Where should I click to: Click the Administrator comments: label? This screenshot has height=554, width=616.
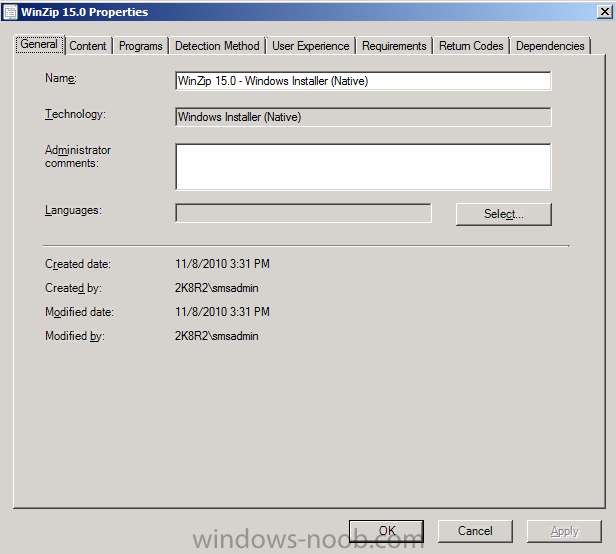pos(78,156)
